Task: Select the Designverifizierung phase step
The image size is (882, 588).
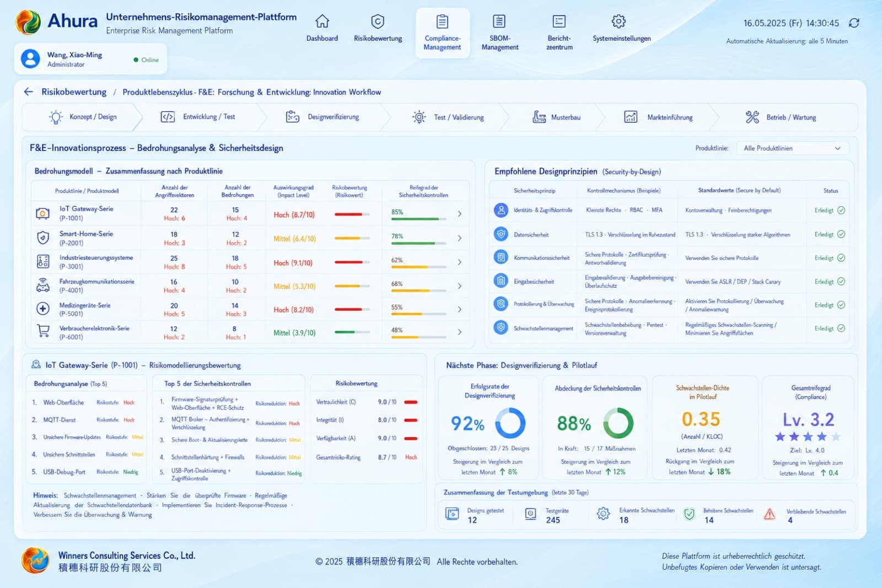Action: [x=322, y=117]
